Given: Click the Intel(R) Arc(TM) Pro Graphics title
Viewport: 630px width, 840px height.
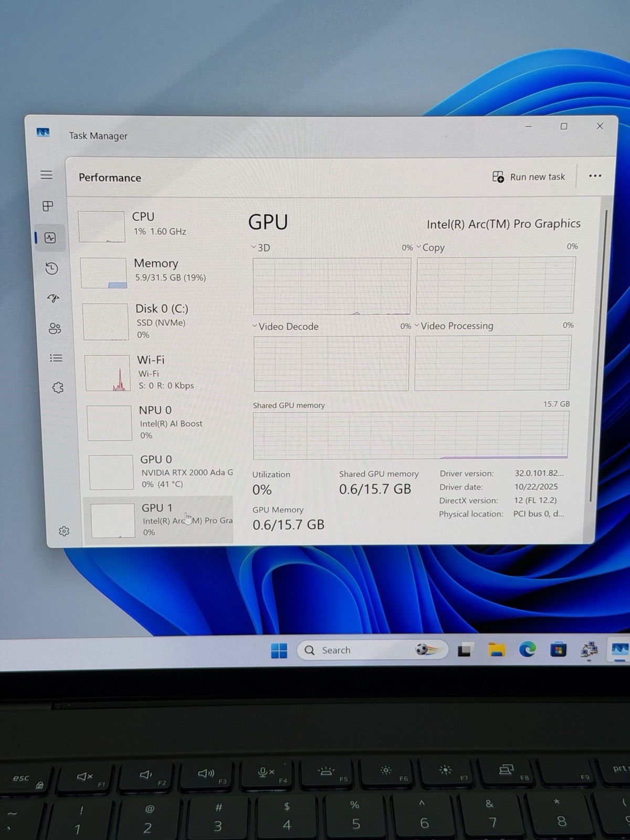Looking at the screenshot, I should pos(503,224).
